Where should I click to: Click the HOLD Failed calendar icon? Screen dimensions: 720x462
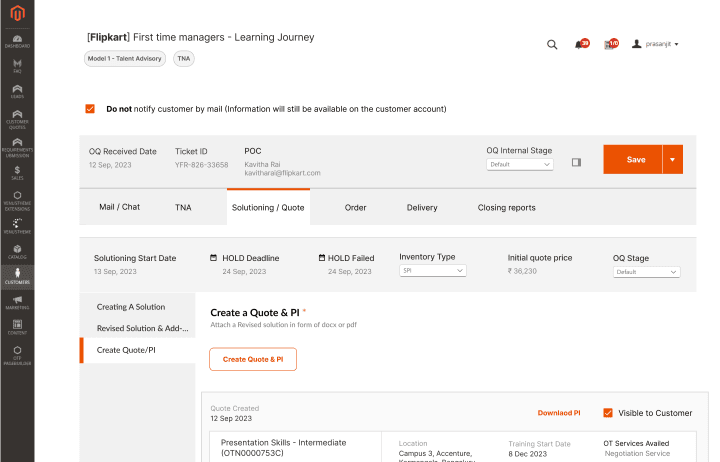[322, 258]
